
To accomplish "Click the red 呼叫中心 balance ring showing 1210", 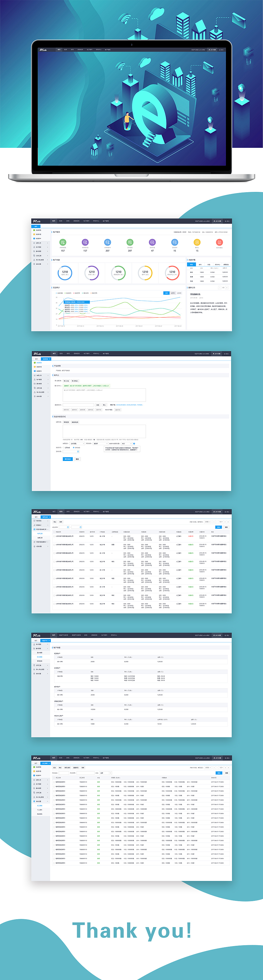I will click(x=172, y=273).
